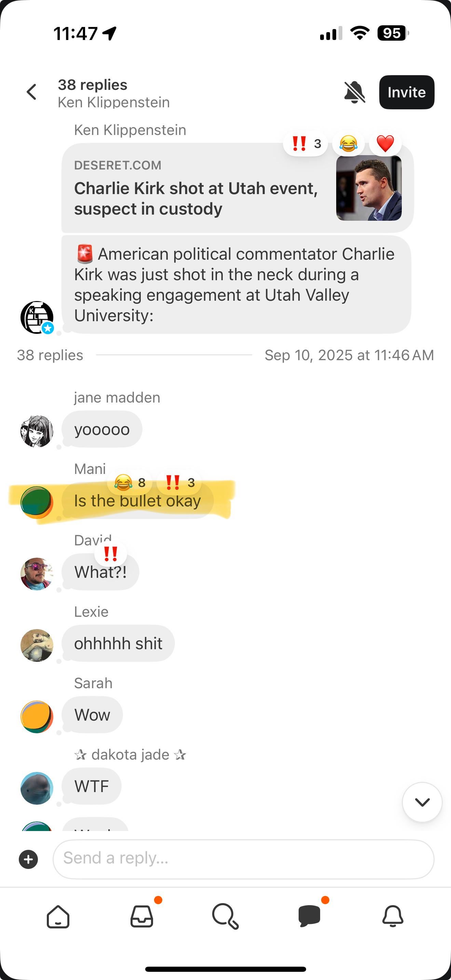Focus the Send a reply input field

pos(243,859)
